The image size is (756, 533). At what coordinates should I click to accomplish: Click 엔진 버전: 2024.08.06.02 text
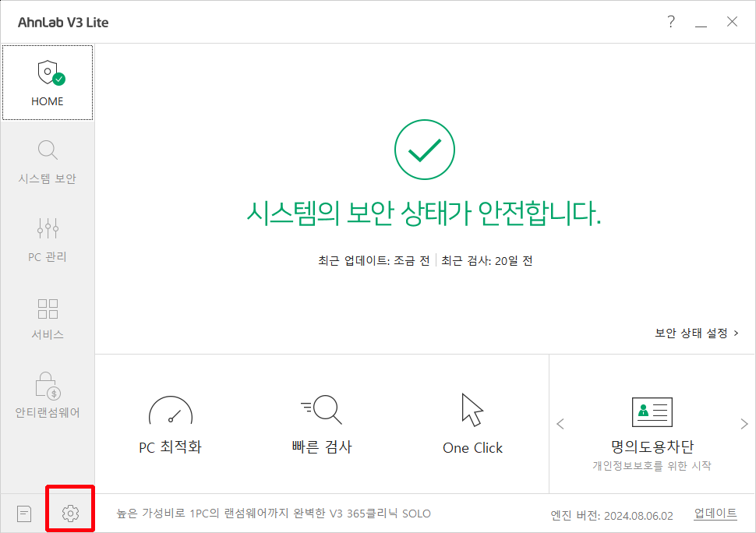pos(612,516)
